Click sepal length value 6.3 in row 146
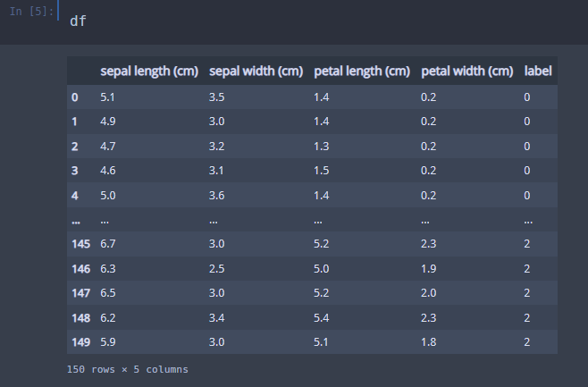 point(107,269)
